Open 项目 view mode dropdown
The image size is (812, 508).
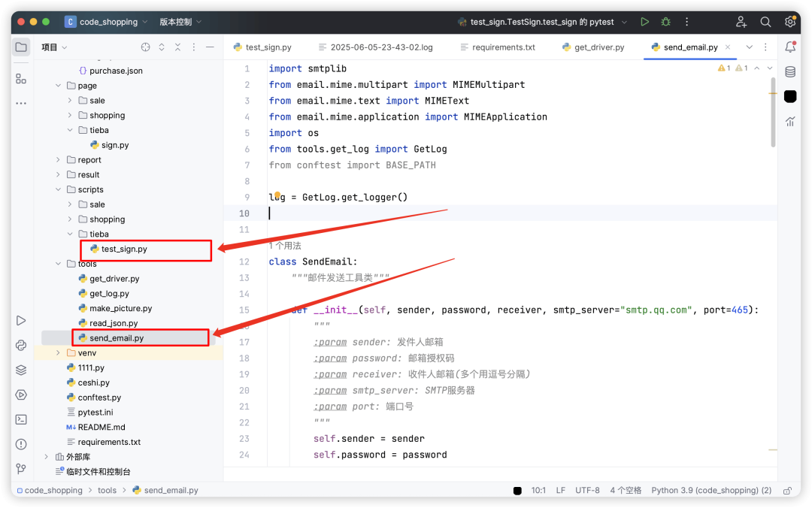[54, 47]
